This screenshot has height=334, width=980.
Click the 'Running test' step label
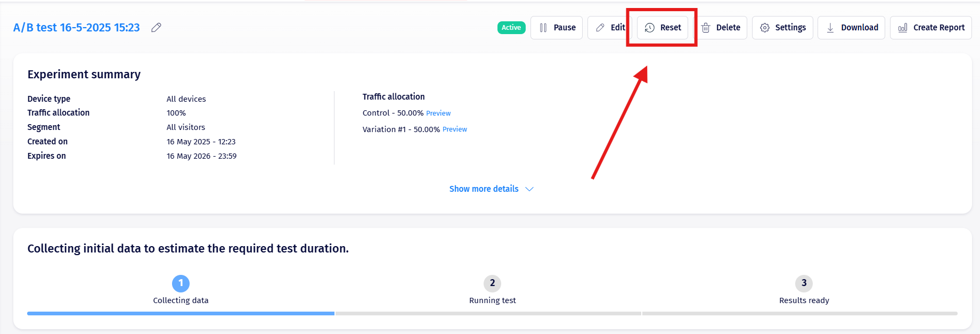(493, 300)
